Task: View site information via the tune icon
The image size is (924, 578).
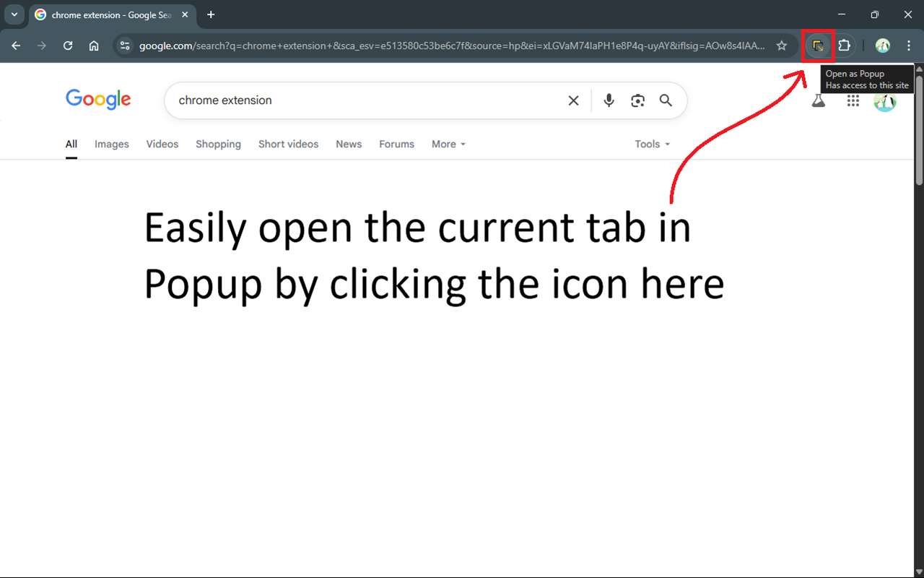Action: pyautogui.click(x=125, y=45)
